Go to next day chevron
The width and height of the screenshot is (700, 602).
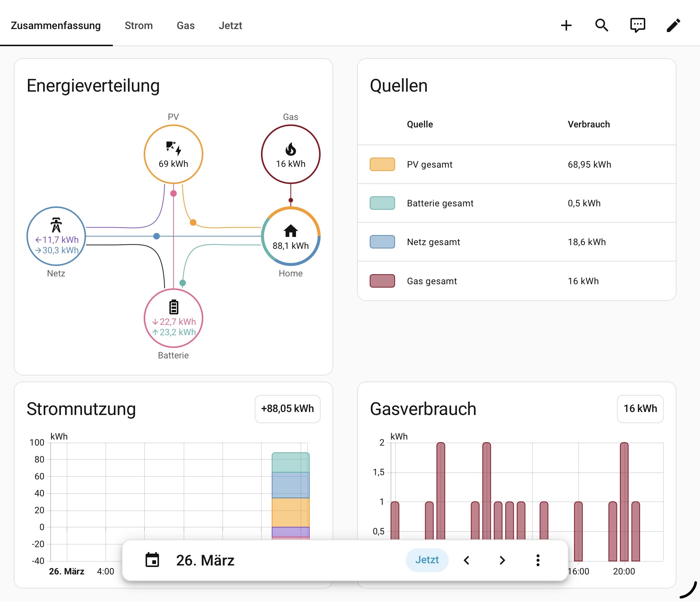[x=502, y=560]
